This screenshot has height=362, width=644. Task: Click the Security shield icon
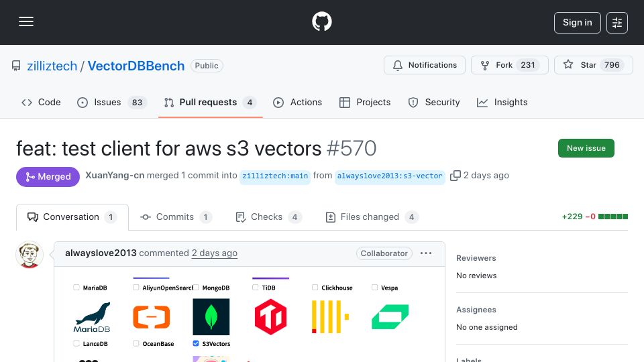coord(413,103)
